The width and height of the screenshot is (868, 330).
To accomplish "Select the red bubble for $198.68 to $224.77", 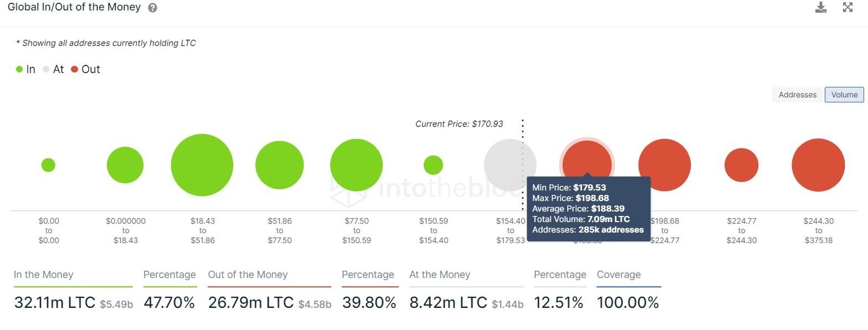I will [x=664, y=164].
